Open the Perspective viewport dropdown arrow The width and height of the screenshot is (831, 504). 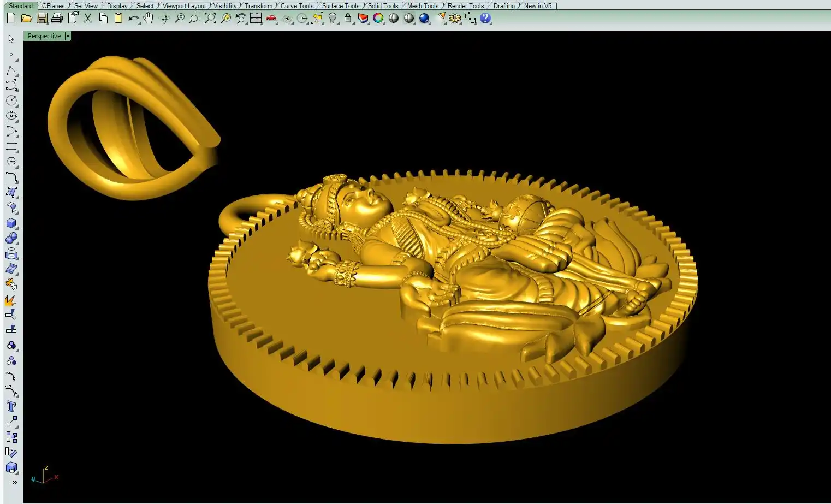click(68, 36)
